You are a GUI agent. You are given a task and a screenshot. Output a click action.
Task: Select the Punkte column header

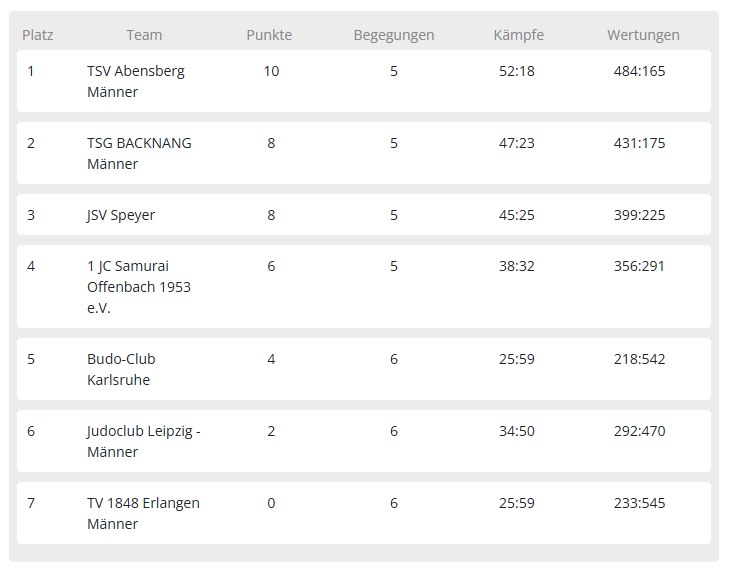269,35
